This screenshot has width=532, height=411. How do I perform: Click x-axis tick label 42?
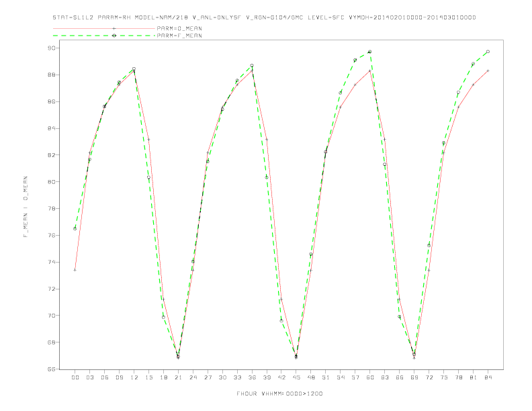click(281, 377)
